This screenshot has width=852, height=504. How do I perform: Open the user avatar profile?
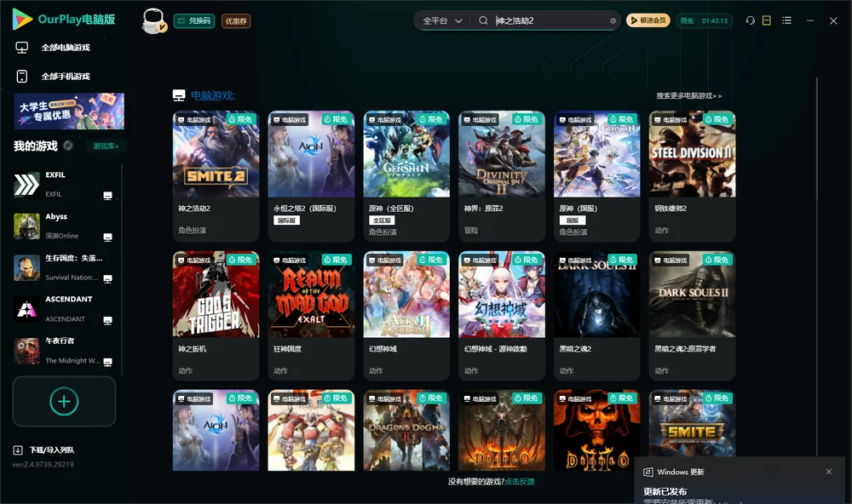pos(153,20)
